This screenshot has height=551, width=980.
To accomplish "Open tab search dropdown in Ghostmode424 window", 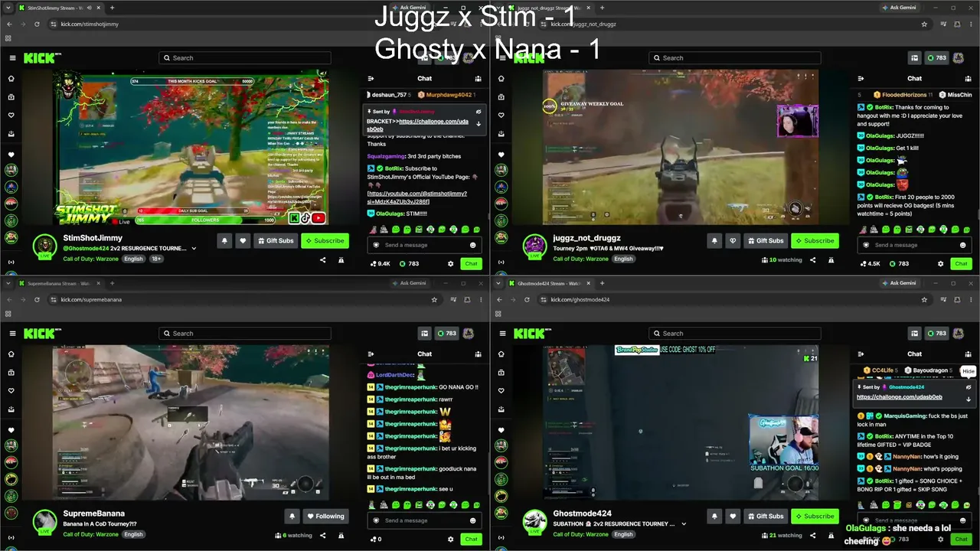I will coord(498,283).
